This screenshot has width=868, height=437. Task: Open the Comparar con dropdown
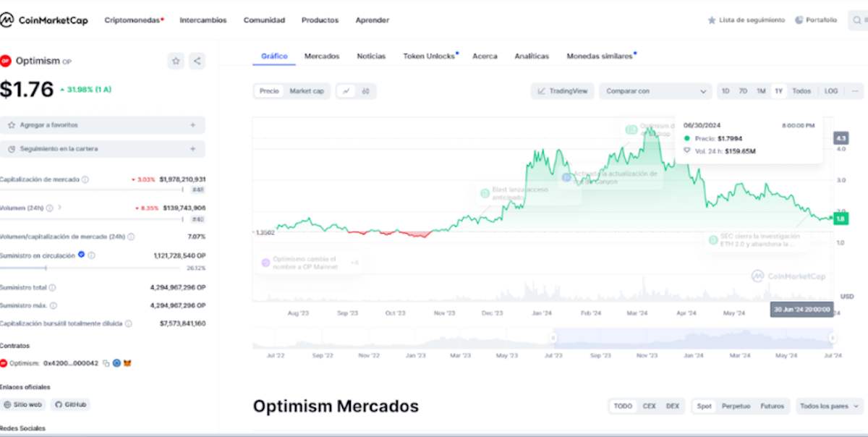click(655, 91)
